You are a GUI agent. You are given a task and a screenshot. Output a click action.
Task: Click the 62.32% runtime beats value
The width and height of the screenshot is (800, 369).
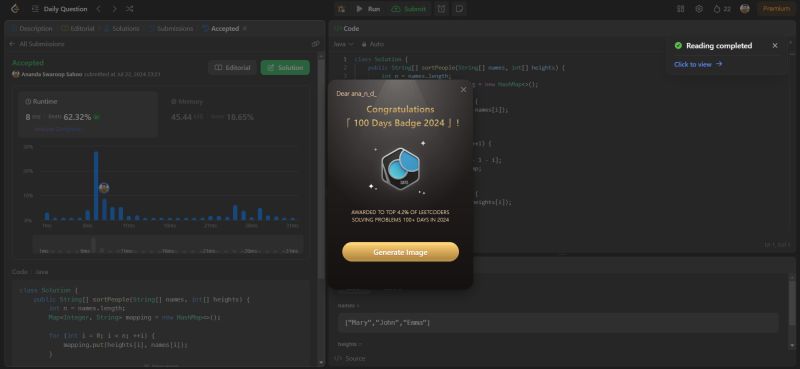coord(77,117)
